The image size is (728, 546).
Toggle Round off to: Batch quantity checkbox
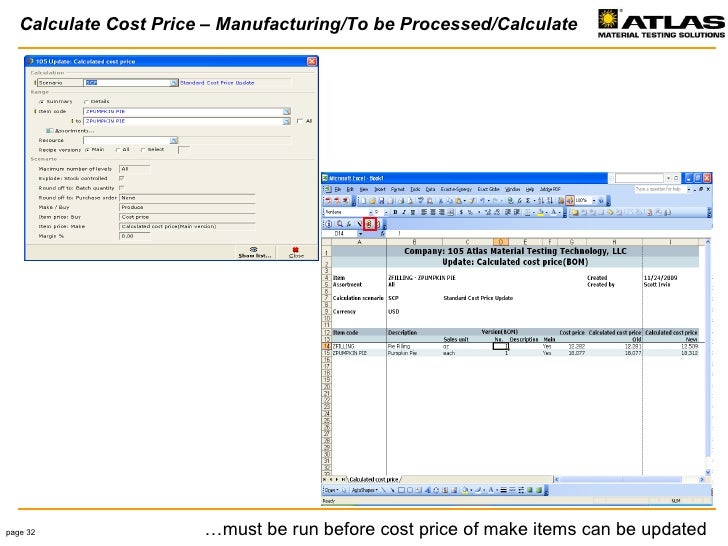click(x=122, y=188)
